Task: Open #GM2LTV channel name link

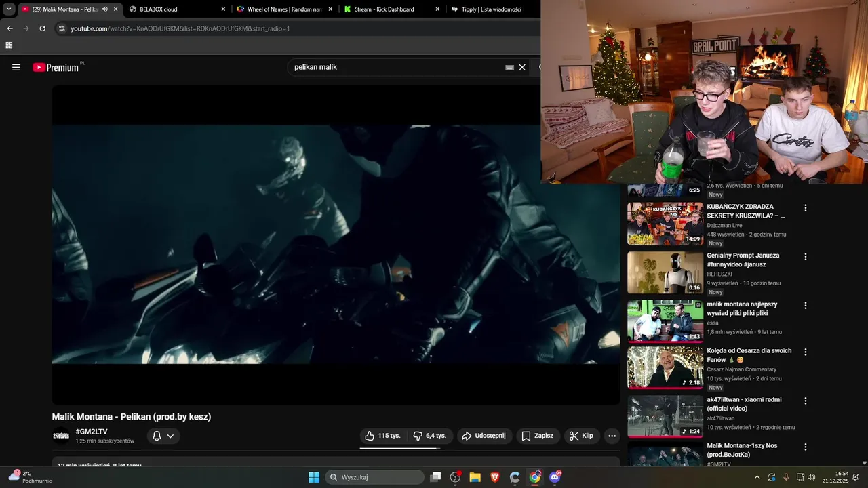Action: (92, 432)
